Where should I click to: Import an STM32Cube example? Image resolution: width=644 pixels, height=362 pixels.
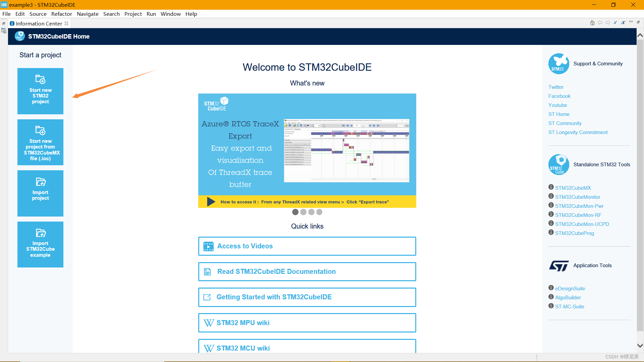tap(40, 244)
